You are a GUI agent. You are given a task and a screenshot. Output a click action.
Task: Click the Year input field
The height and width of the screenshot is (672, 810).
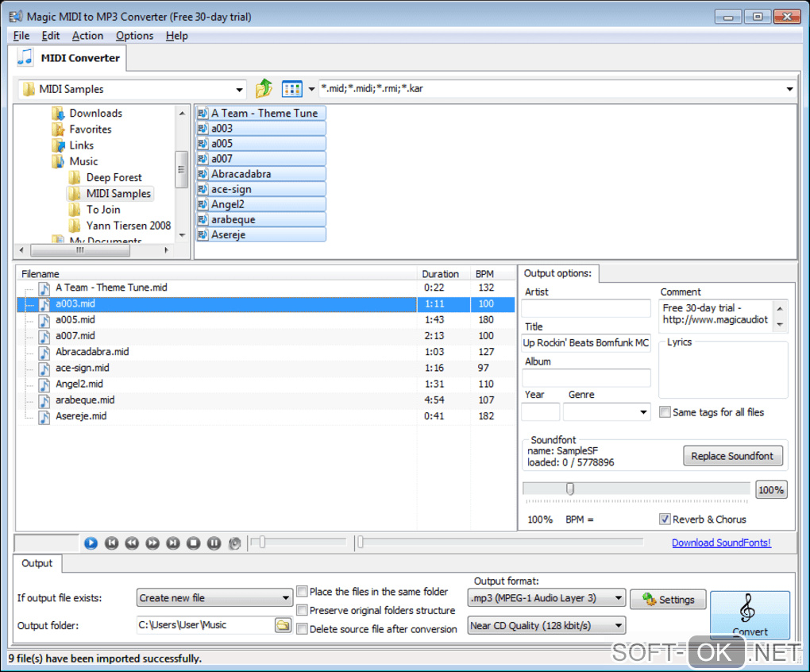tap(540, 412)
